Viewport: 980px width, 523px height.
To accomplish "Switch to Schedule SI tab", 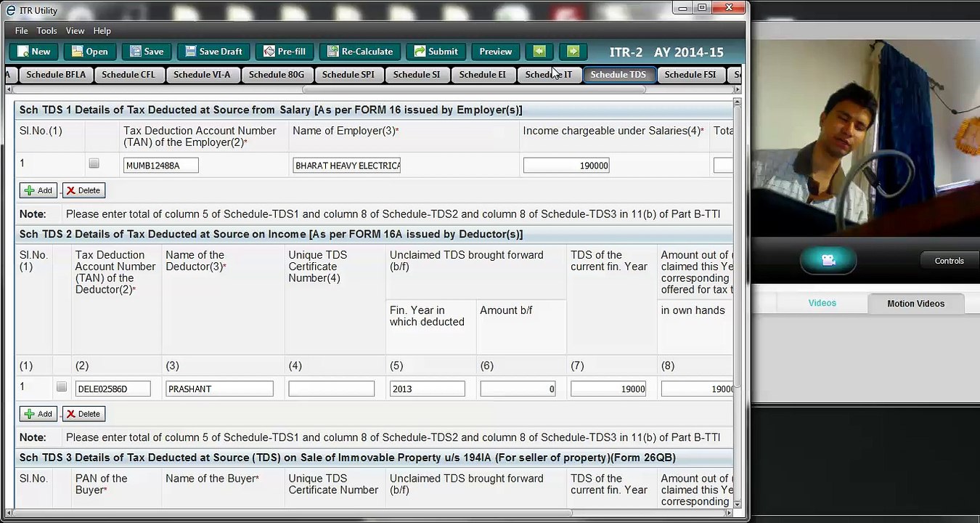I will (x=416, y=75).
